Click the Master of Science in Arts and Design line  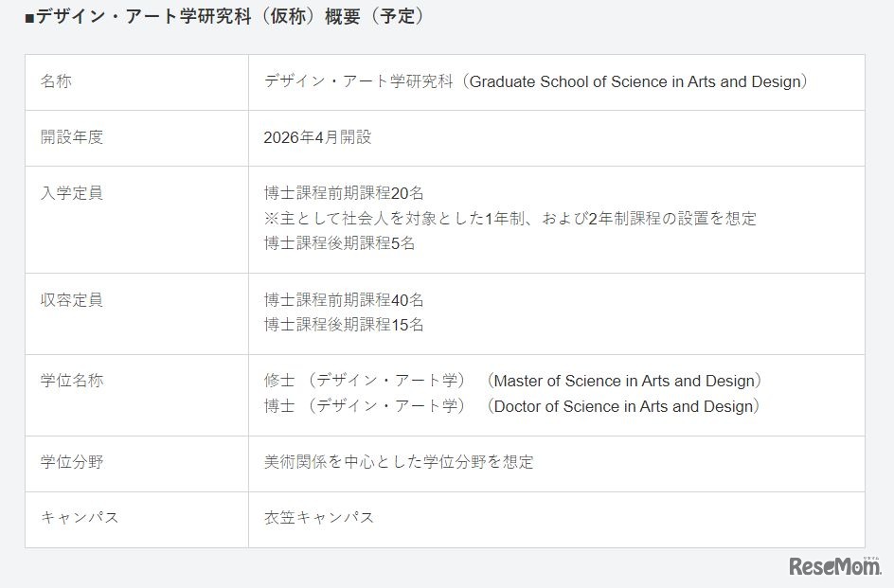(x=512, y=381)
